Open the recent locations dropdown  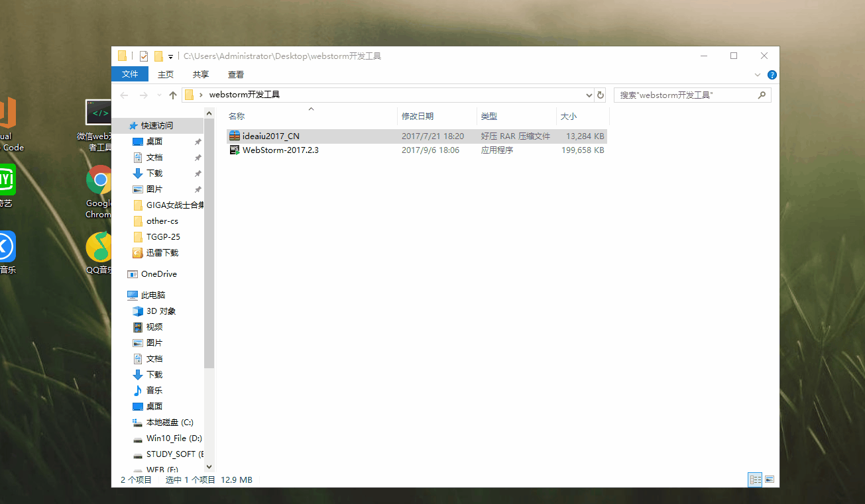point(159,95)
